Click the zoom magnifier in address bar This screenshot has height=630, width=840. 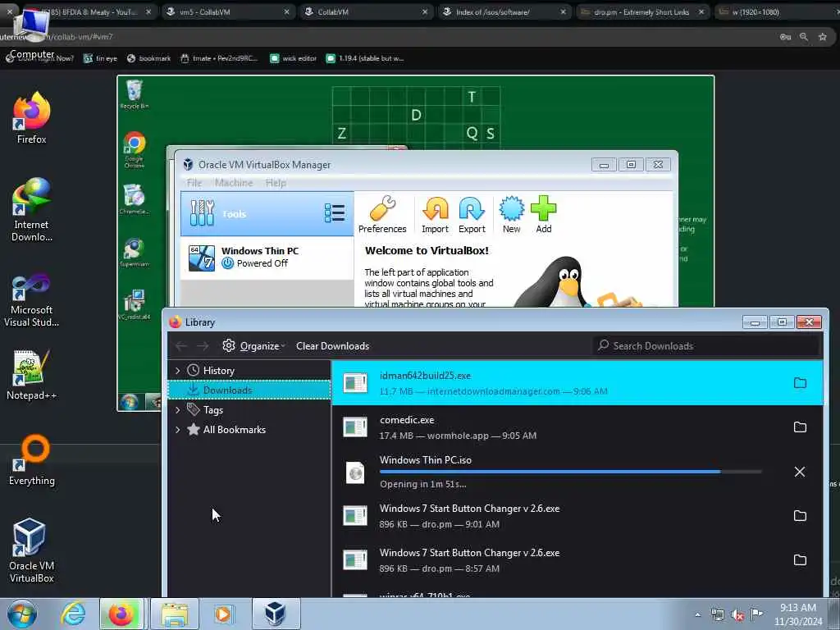804,37
